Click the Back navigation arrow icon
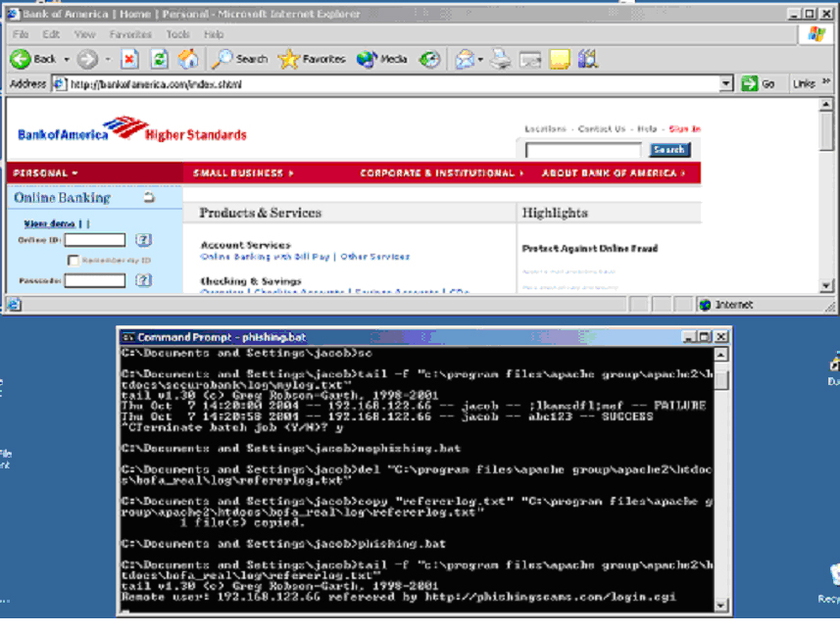This screenshot has width=840, height=634. (23, 59)
